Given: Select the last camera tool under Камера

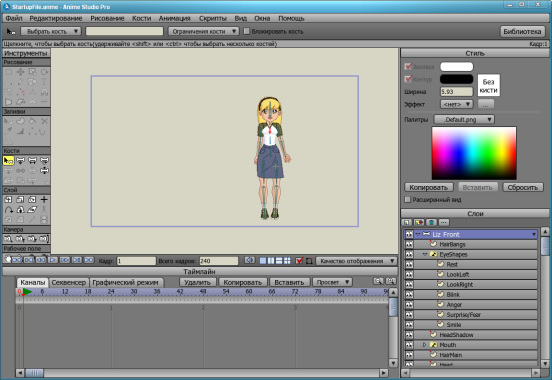Looking at the screenshot, I should (44, 239).
